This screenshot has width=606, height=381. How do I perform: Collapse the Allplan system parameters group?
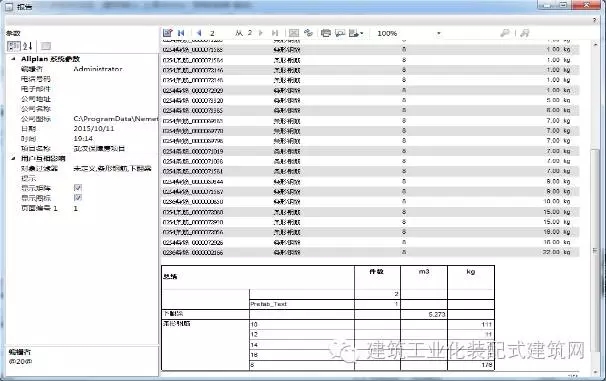coord(14,59)
